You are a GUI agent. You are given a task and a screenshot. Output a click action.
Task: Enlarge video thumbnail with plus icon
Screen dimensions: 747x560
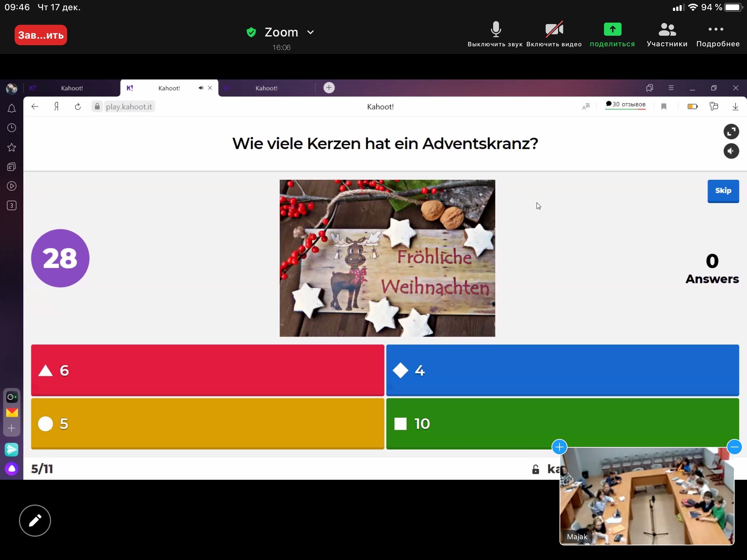tap(560, 447)
